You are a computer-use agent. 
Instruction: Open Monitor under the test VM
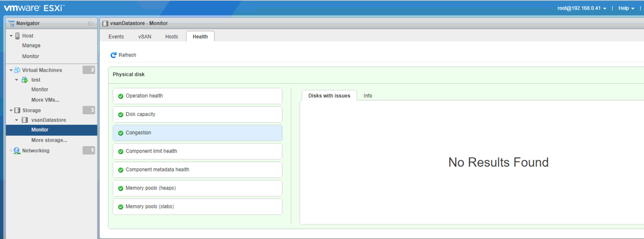[40, 89]
